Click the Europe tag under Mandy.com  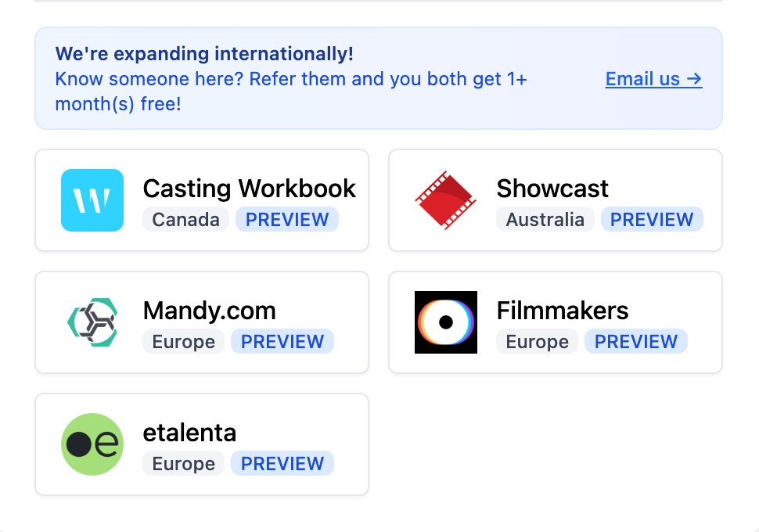(183, 341)
